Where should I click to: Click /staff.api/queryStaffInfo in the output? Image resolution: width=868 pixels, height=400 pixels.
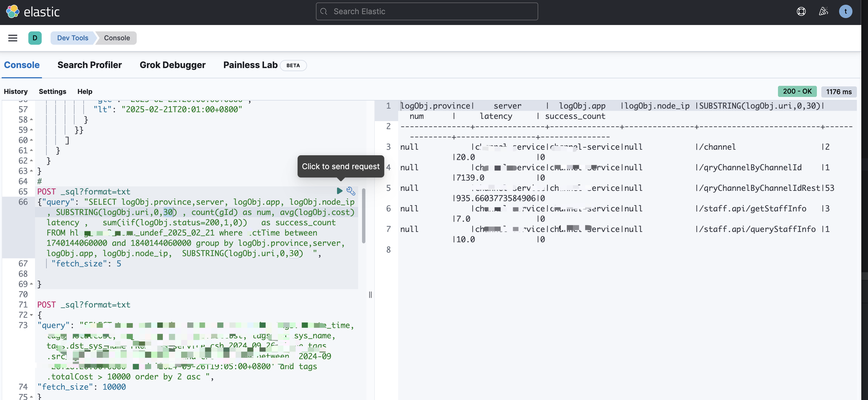pos(757,229)
